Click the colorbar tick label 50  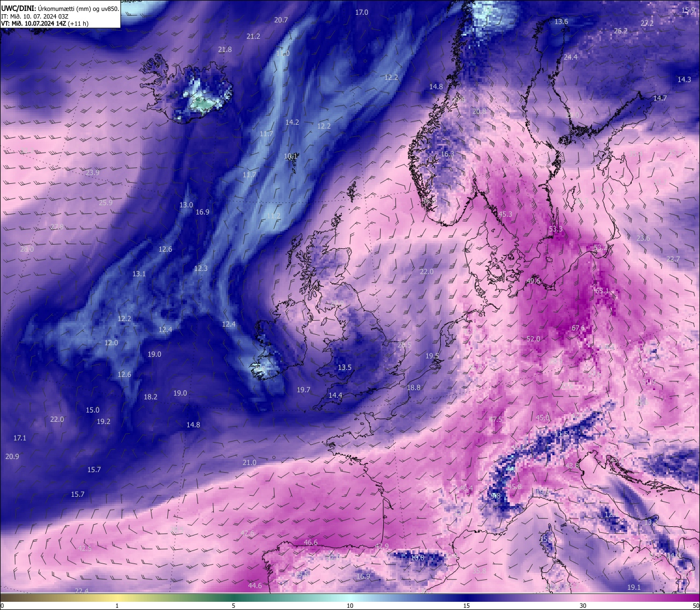696,606
